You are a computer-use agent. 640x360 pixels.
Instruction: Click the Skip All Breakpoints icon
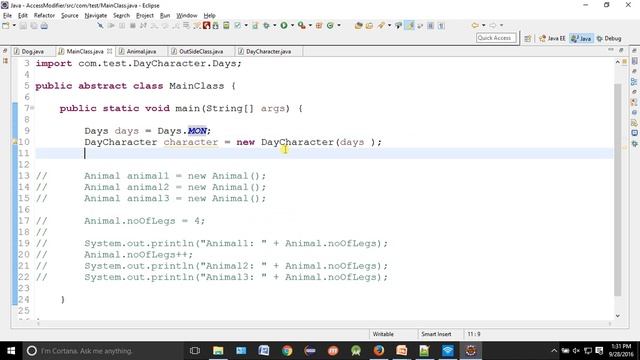pos(100,26)
